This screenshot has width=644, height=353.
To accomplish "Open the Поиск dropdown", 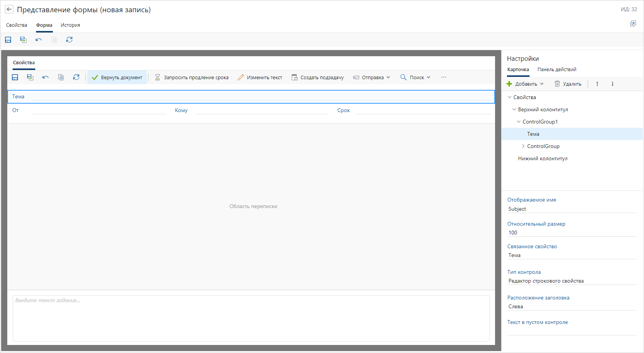I will 415,77.
